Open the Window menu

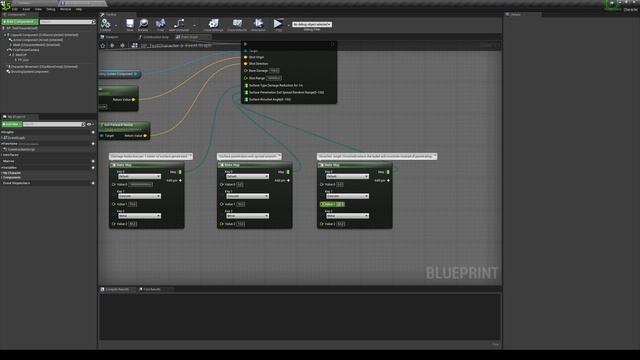[x=65, y=9]
